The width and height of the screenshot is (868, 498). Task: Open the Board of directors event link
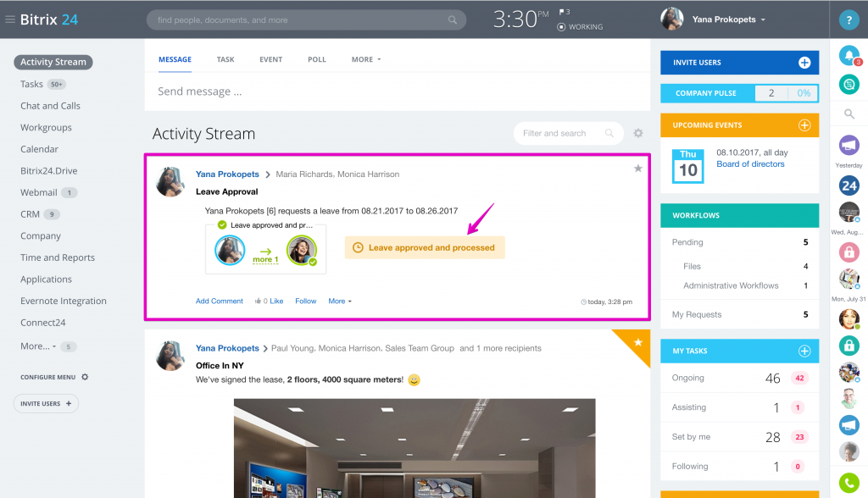point(750,163)
